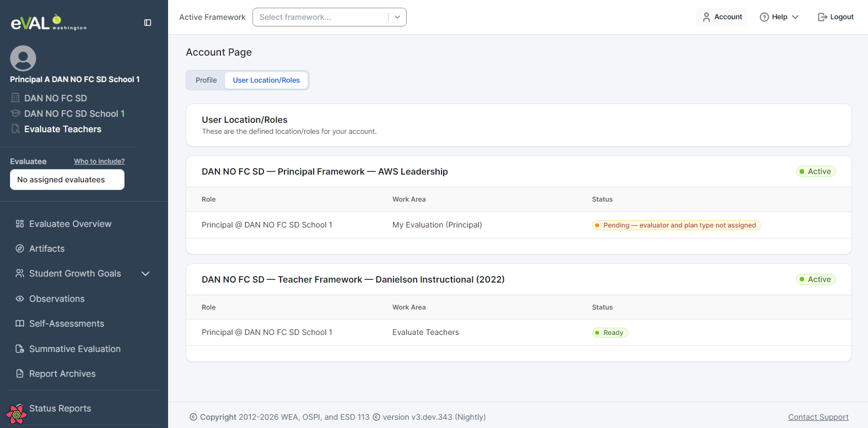This screenshot has height=428, width=868.
Task: Expand the Student Growth Goals chevron
Action: click(x=145, y=274)
